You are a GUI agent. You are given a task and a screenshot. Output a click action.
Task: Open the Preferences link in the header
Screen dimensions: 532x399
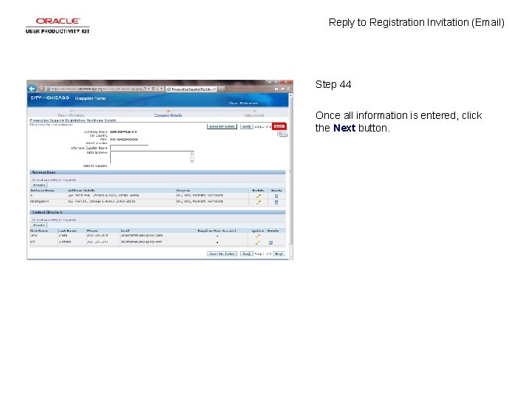click(249, 103)
